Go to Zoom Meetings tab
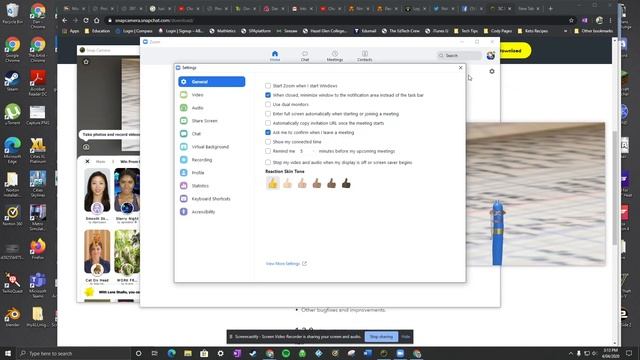Viewport: 640px width, 360px height. pyautogui.click(x=335, y=56)
